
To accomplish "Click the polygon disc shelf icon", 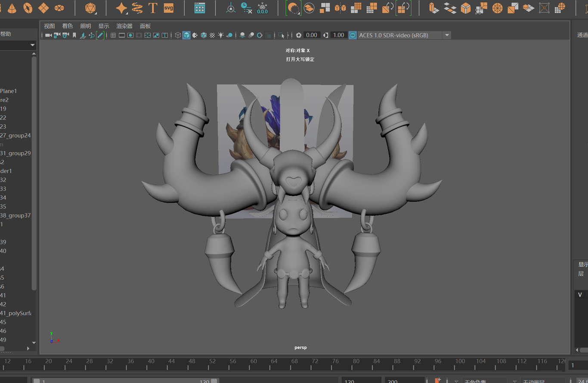I will coord(59,8).
